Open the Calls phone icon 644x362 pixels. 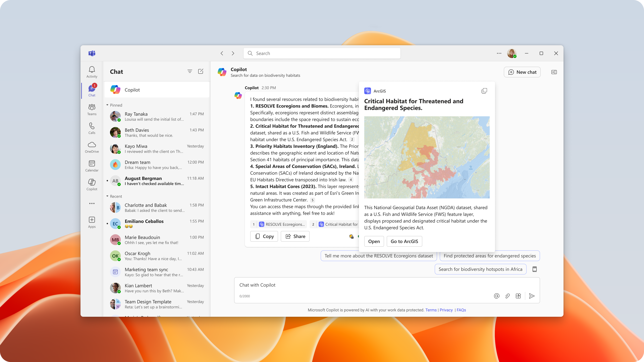(x=92, y=128)
